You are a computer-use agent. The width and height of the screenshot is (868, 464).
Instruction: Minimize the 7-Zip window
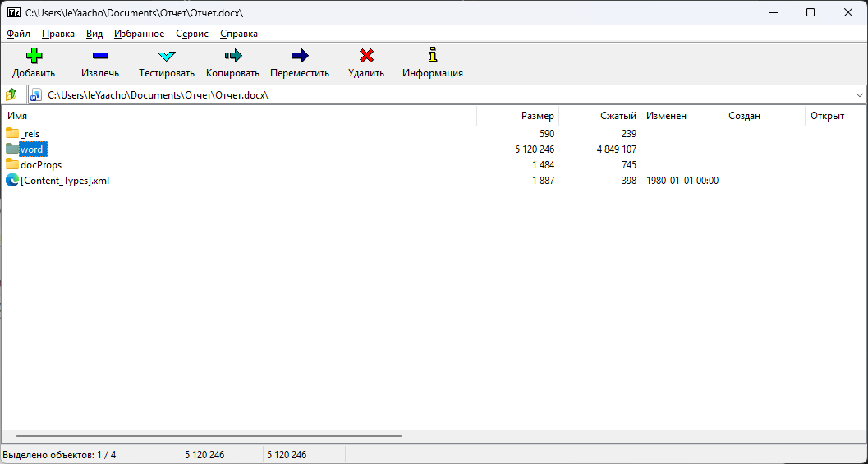point(772,12)
